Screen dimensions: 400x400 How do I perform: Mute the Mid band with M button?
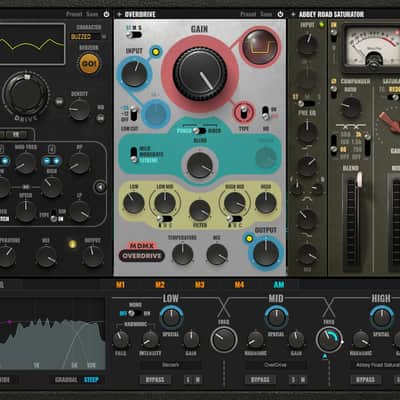point(303,379)
